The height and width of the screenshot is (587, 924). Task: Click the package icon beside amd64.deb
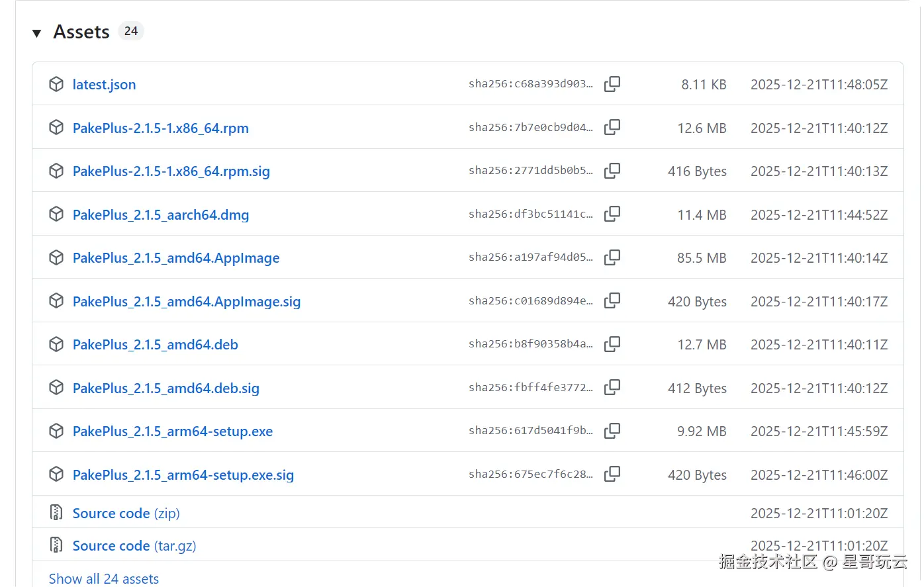pos(56,344)
